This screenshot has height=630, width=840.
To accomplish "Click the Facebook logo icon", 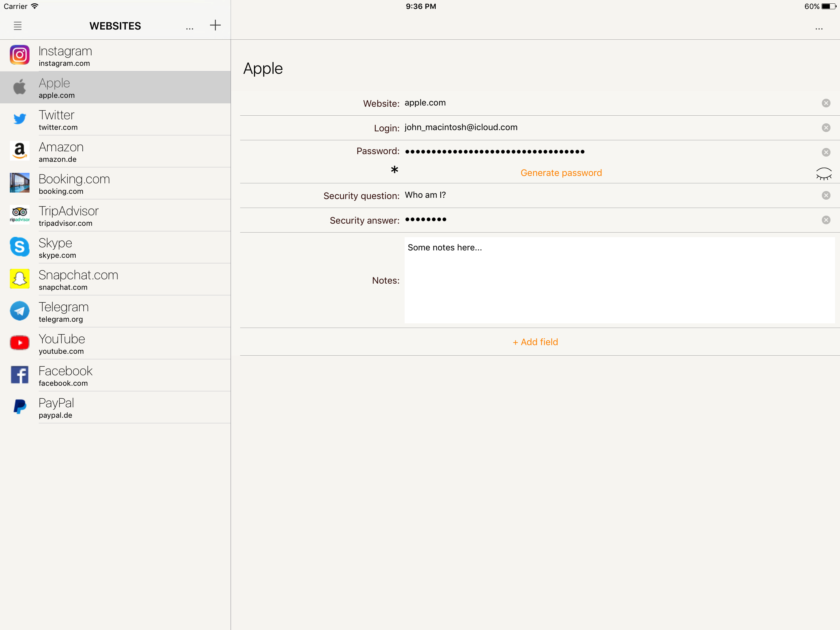I will 20,375.
